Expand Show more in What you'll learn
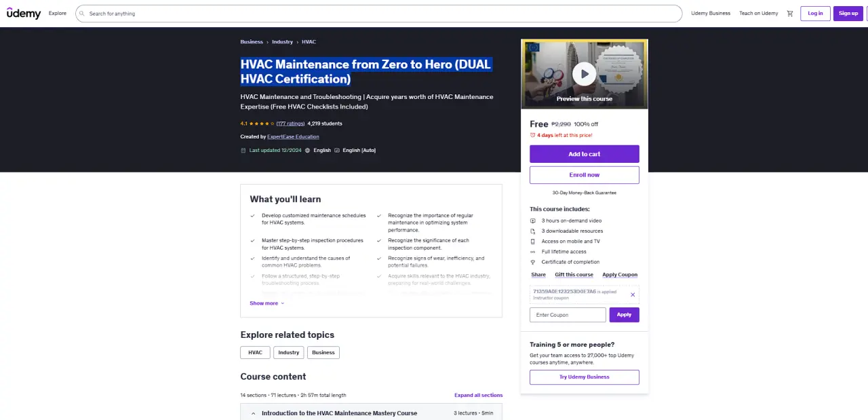Image resolution: width=868 pixels, height=420 pixels. (267, 303)
